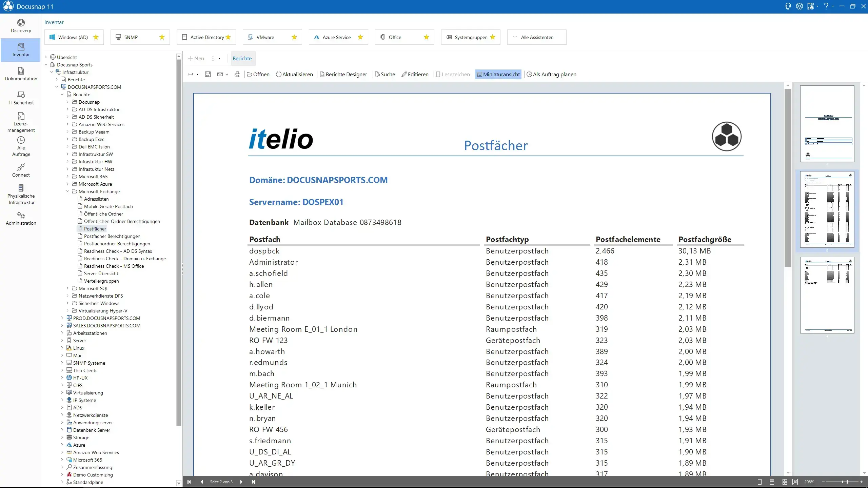Switch to single page view icon
Viewport: 868px width, 488px height.
(759, 482)
